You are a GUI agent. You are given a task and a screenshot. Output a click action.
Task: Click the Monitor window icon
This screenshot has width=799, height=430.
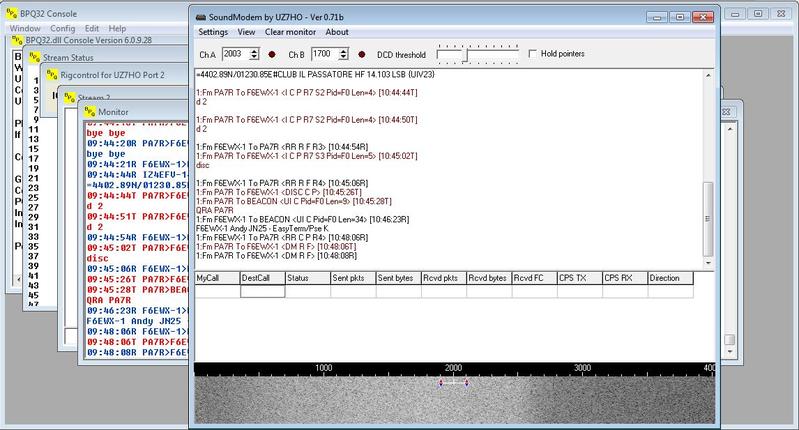90,111
